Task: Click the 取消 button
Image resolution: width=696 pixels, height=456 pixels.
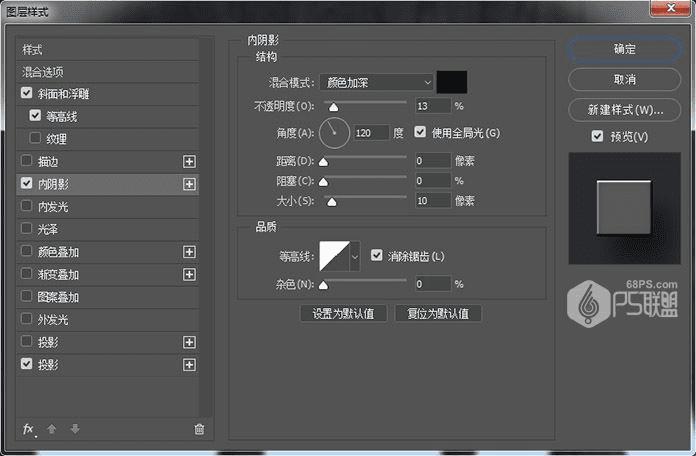Action: tap(625, 79)
